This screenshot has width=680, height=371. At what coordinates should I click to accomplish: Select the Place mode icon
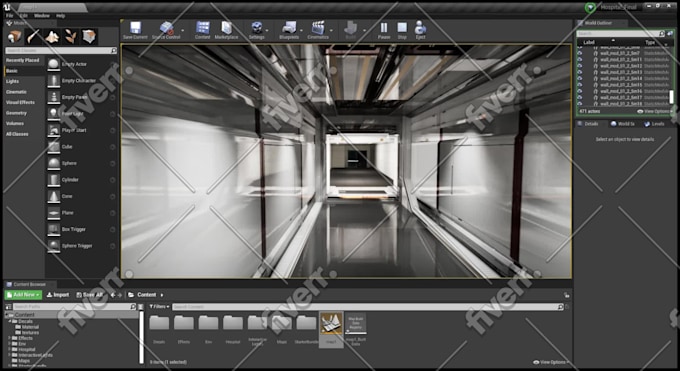[14, 36]
